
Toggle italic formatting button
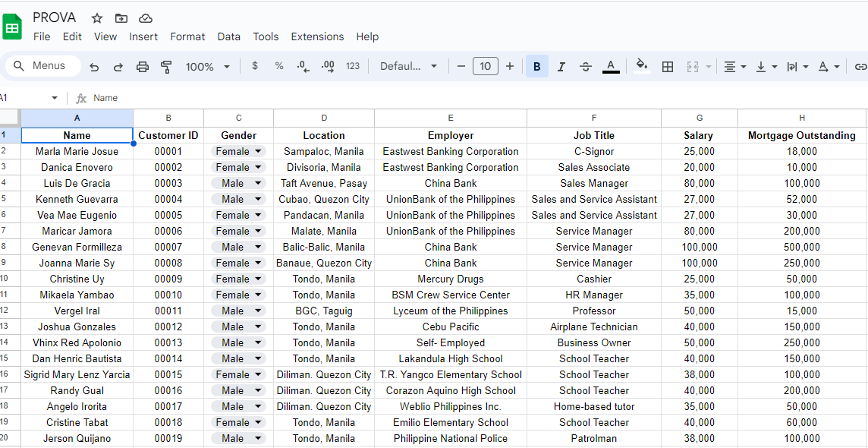561,67
